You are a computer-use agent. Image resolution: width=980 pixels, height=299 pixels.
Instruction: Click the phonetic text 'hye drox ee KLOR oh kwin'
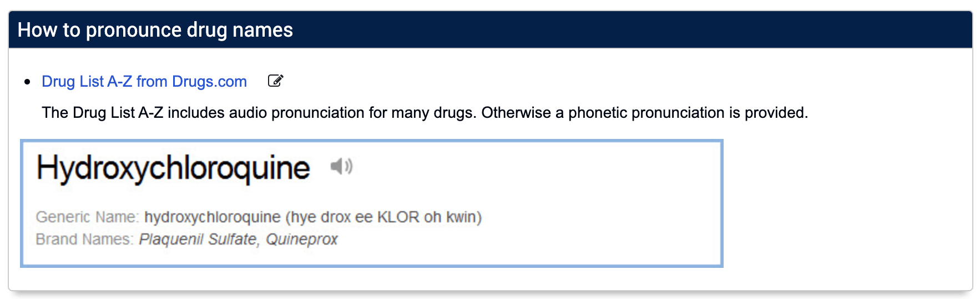pos(383,217)
